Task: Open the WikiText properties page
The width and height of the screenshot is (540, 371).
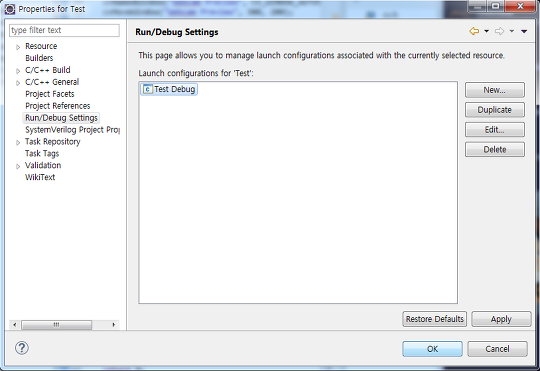Action: click(40, 177)
